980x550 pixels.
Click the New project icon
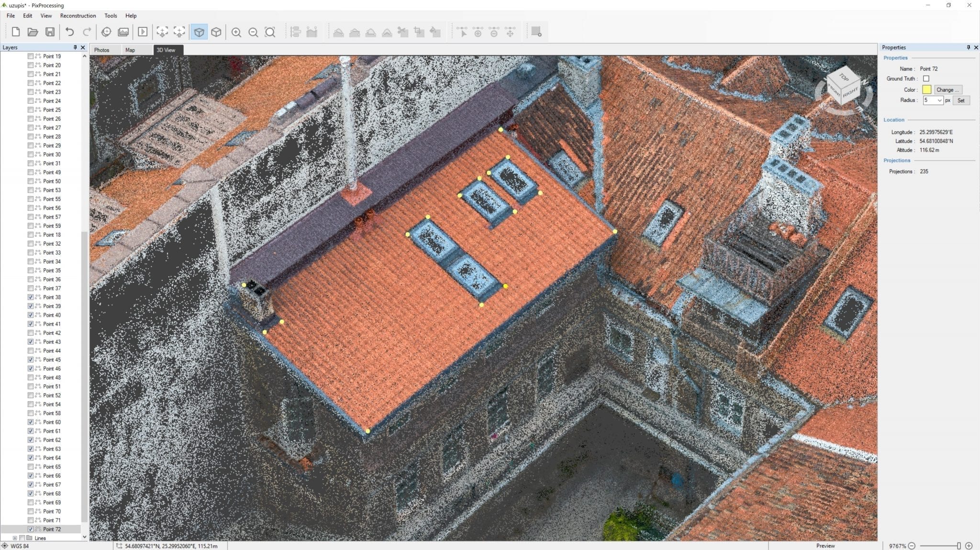[16, 32]
